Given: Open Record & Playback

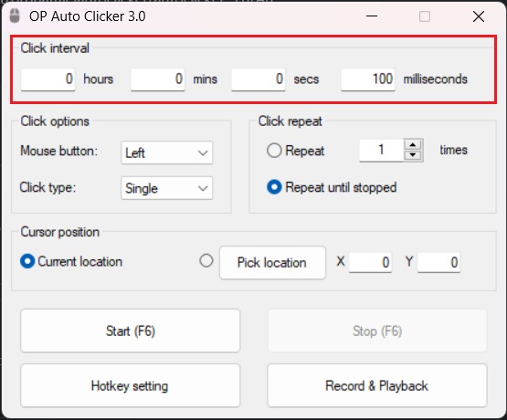Looking at the screenshot, I should click(x=377, y=385).
